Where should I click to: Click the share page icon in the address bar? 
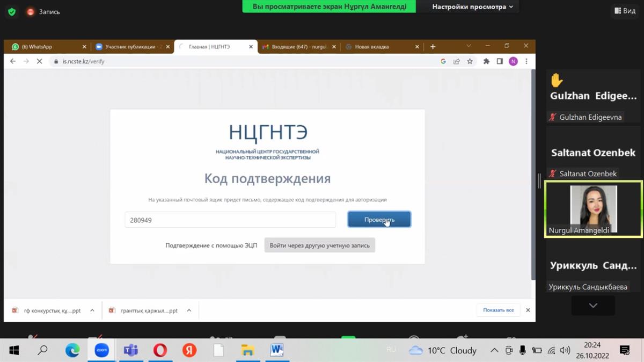click(456, 61)
